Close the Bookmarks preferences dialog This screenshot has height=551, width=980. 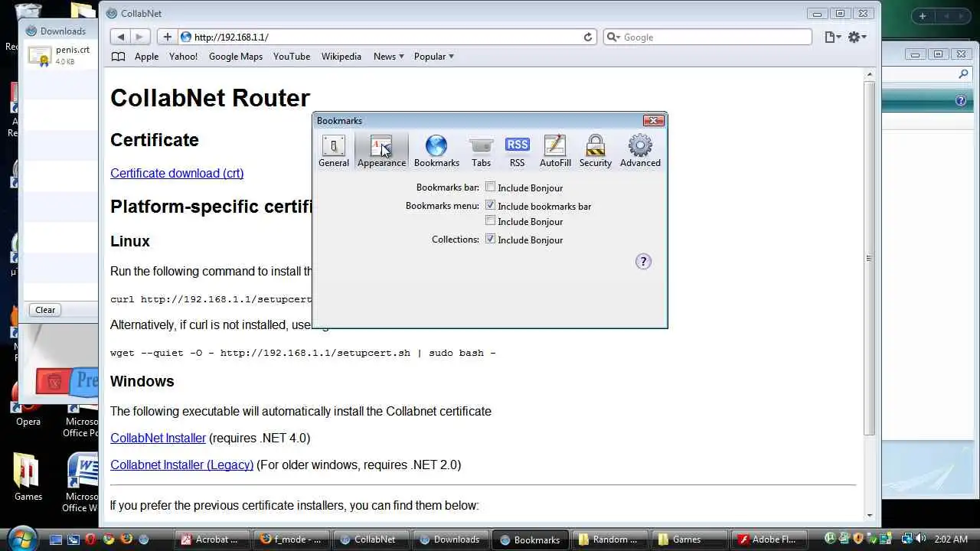(x=653, y=120)
